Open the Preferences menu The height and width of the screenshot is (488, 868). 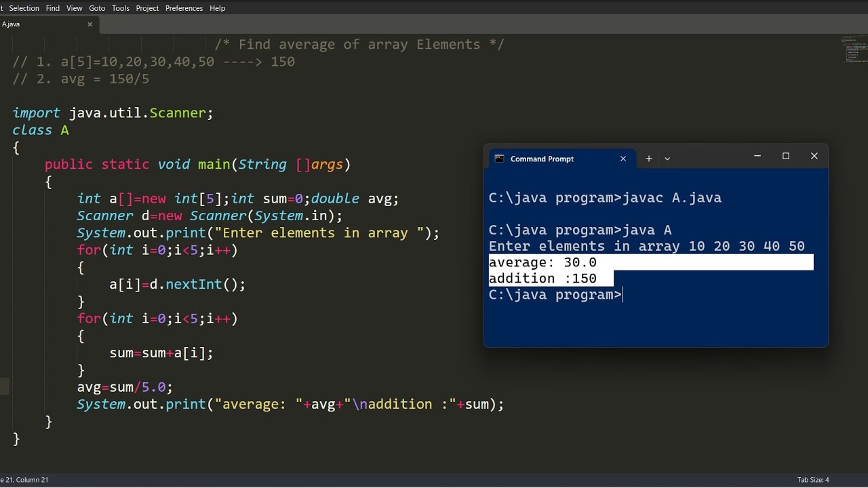coord(184,8)
